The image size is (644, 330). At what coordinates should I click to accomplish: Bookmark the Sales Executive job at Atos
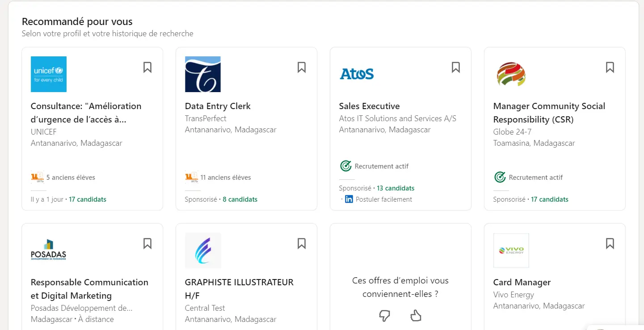pyautogui.click(x=456, y=68)
